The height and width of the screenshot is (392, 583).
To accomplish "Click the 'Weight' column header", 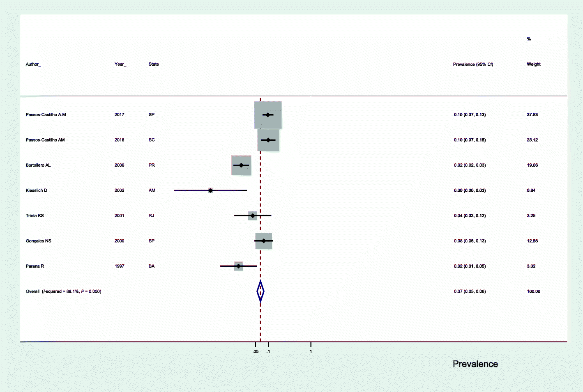I will click(x=534, y=64).
